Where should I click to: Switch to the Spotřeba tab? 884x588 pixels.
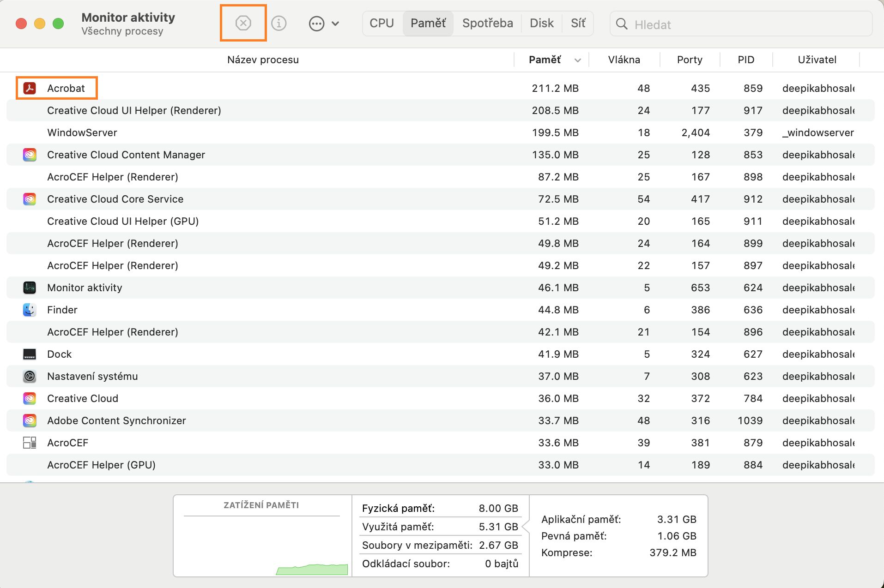(x=487, y=23)
